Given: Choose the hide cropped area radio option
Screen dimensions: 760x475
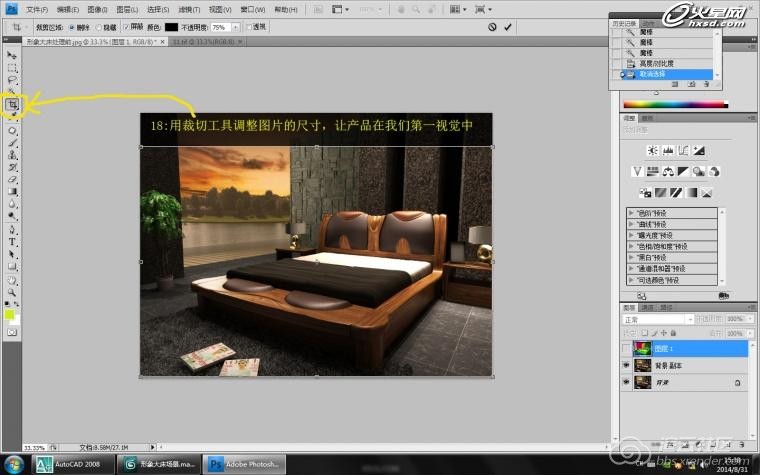Looking at the screenshot, I should (x=99, y=28).
